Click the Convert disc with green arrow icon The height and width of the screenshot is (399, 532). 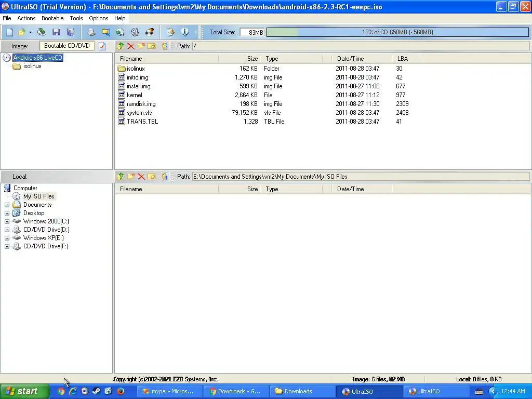121,32
